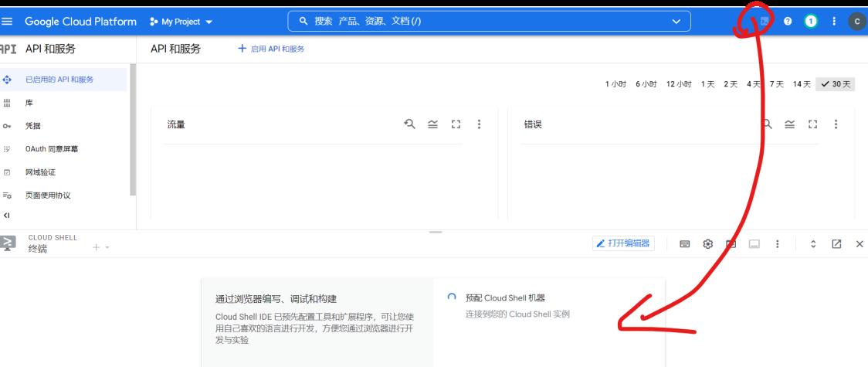Open Cloud Shell three-dot more menu
The image size is (868, 367).
pyautogui.click(x=777, y=244)
